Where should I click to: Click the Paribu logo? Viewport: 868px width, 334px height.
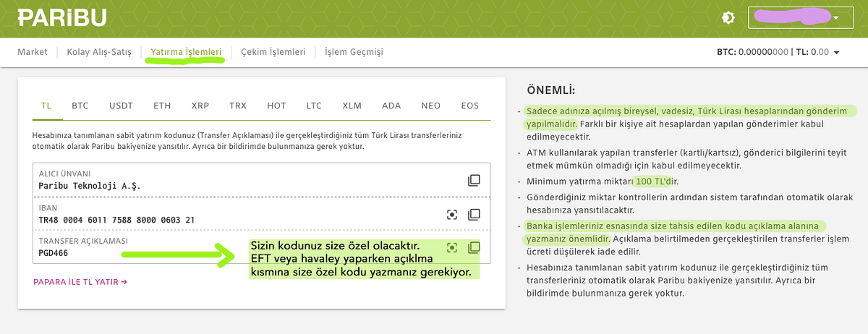click(62, 18)
